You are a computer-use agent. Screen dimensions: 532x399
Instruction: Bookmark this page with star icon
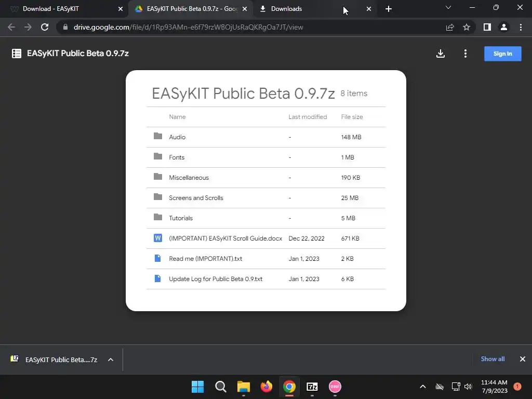pos(467,27)
